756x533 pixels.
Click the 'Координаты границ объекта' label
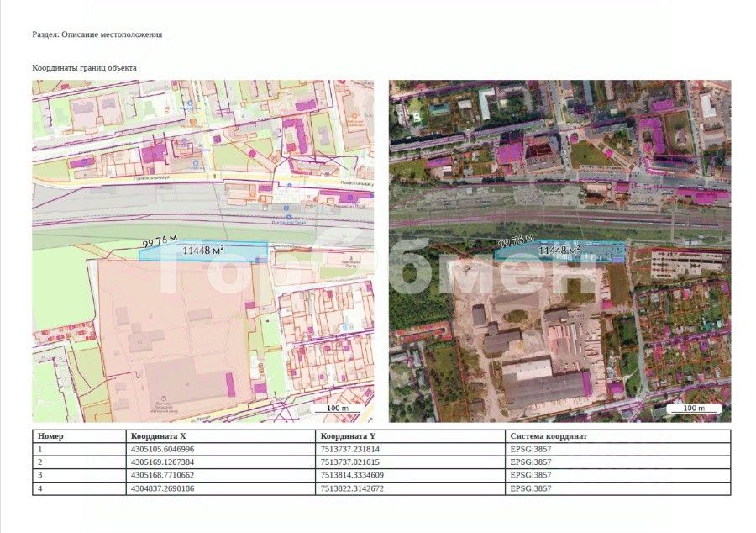[84, 68]
